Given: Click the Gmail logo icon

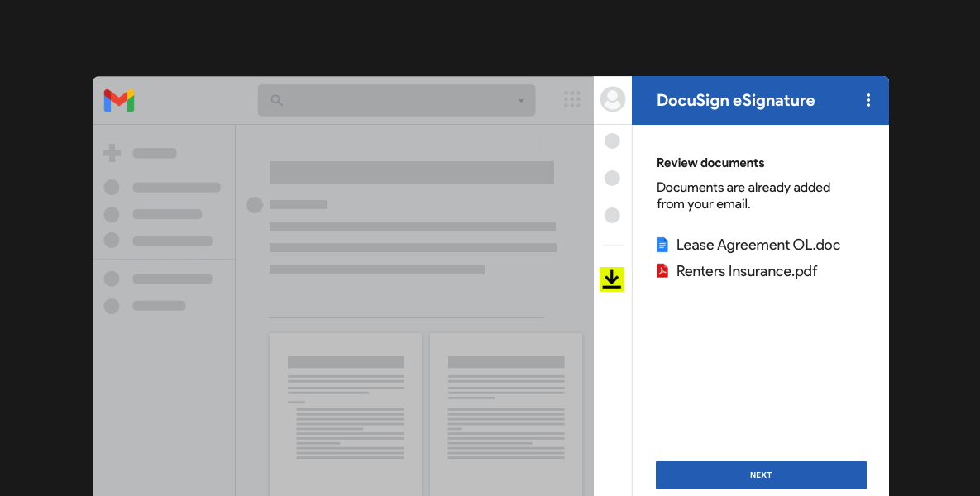Looking at the screenshot, I should tap(119, 100).
